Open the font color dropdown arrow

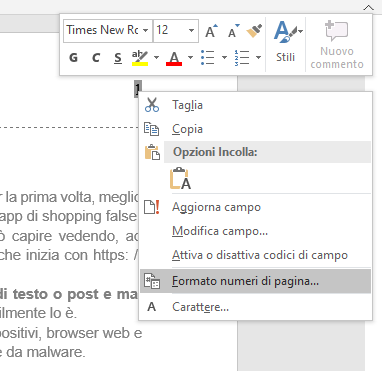(190, 57)
